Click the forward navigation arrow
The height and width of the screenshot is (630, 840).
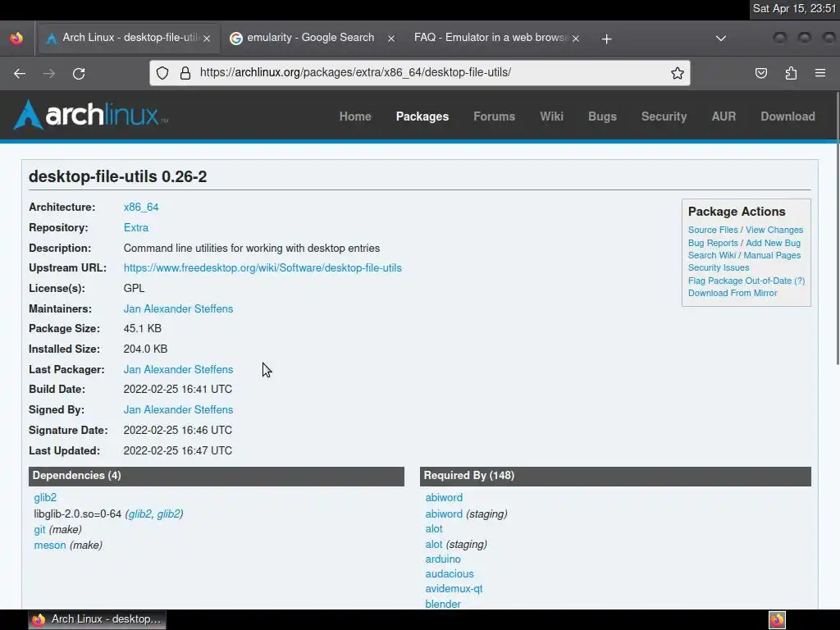click(x=49, y=73)
